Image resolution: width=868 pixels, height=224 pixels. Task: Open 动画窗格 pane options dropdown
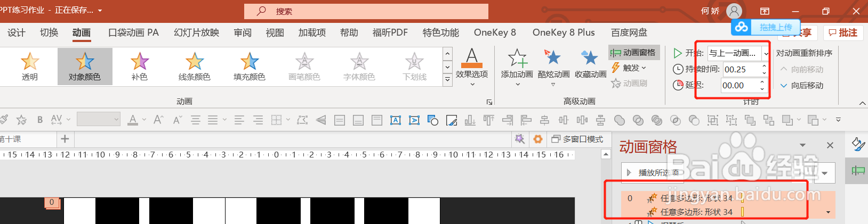tap(802, 145)
